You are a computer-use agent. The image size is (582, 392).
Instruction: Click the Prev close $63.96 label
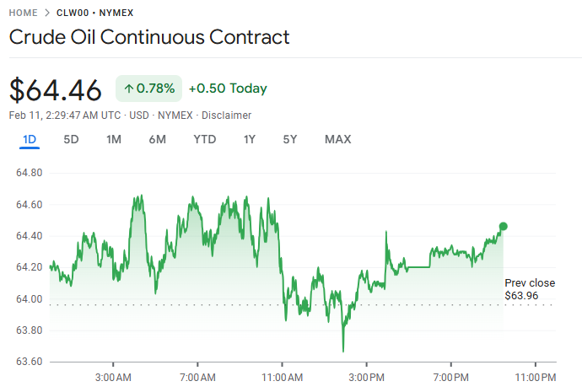pos(529,289)
